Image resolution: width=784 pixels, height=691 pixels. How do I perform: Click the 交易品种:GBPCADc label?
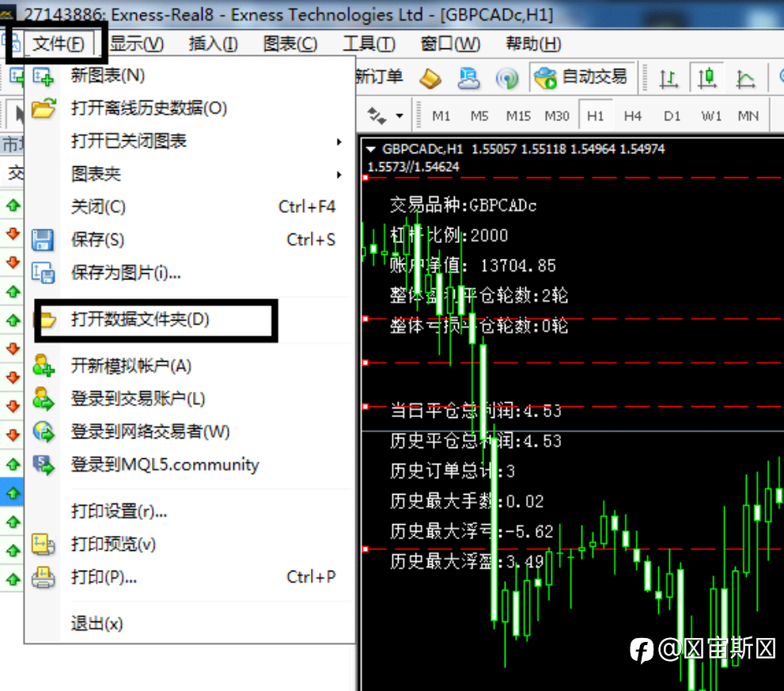point(463,205)
